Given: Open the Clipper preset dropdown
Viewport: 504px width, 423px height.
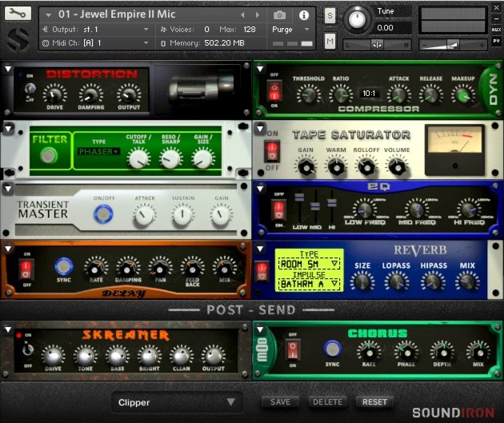Looking at the screenshot, I should (177, 402).
